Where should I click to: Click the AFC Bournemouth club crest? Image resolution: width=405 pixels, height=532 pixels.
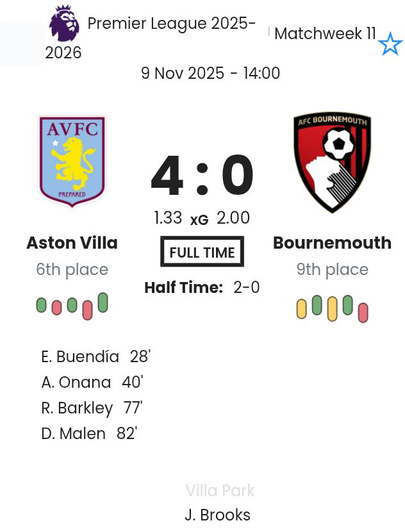332,163
